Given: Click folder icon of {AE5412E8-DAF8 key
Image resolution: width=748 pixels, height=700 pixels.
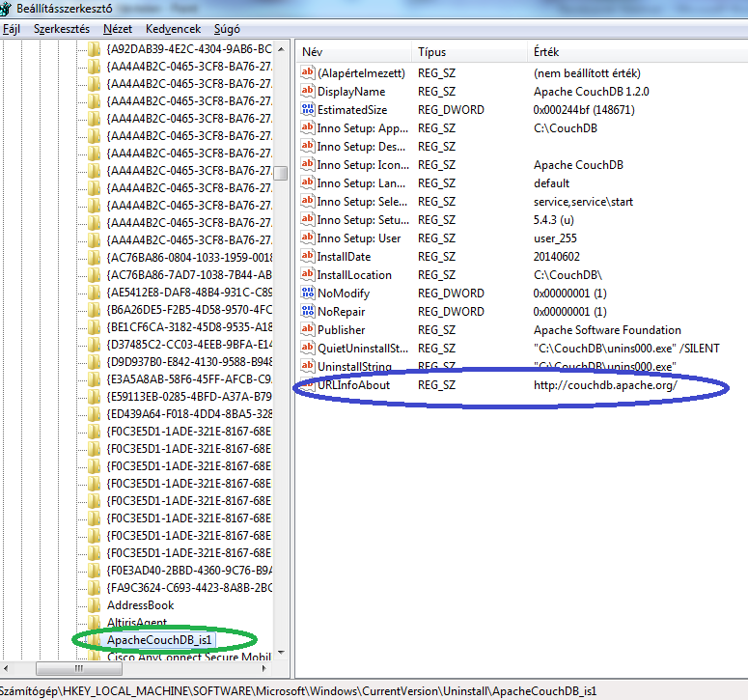Looking at the screenshot, I should coord(94,292).
